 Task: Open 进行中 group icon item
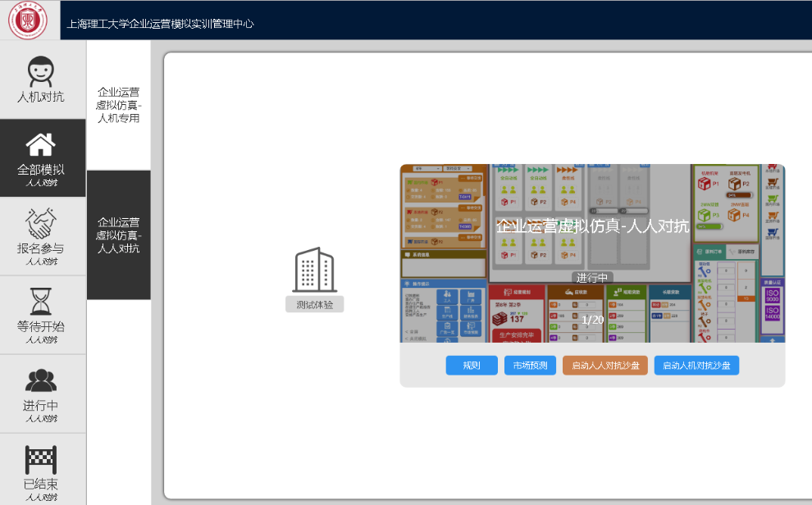click(x=43, y=394)
